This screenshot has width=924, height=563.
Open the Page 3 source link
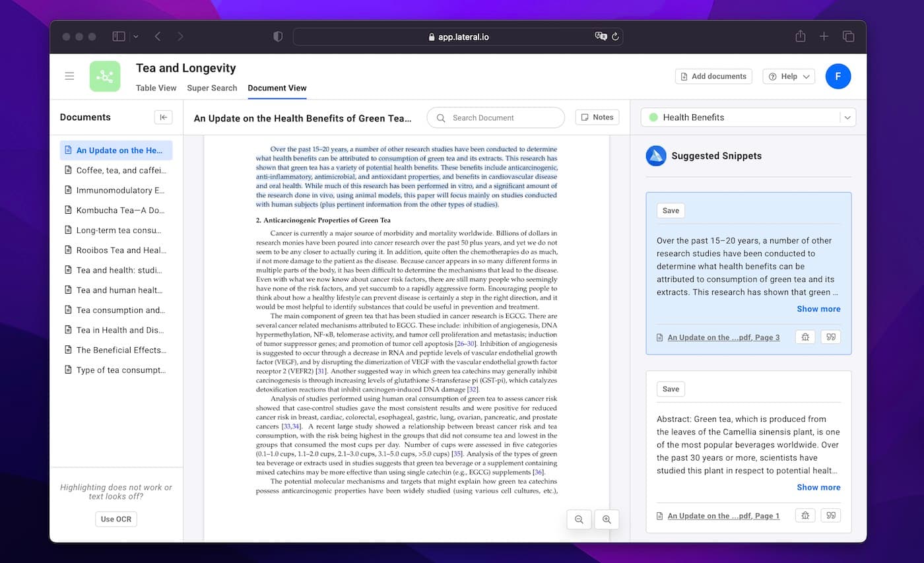tap(723, 337)
